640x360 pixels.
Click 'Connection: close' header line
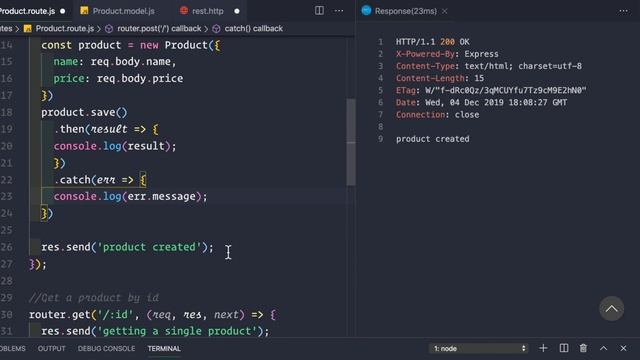click(437, 115)
